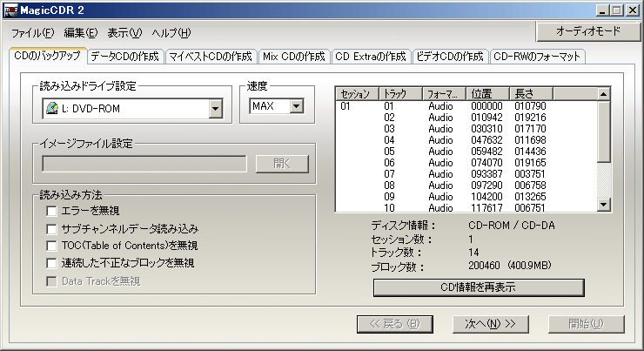Close the MagicCDR 2 window
644x351 pixels.
[632, 10]
